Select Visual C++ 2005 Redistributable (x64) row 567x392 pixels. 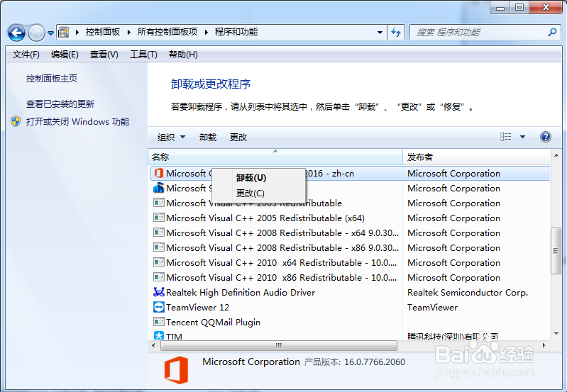349,218
